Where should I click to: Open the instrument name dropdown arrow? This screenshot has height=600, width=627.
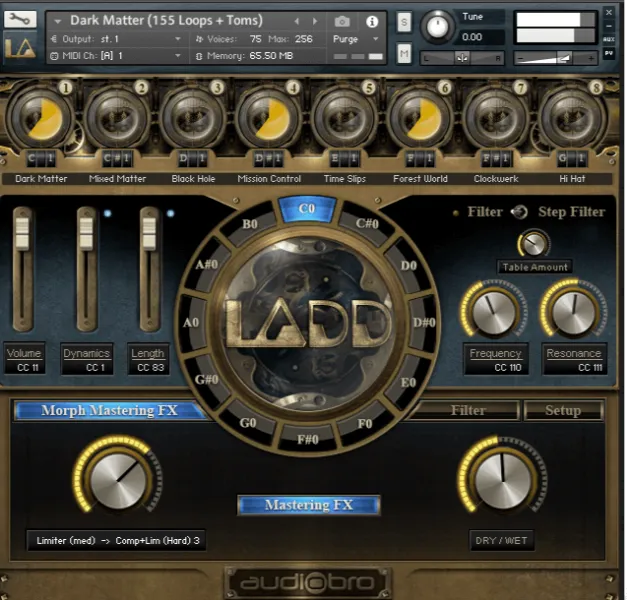coord(58,21)
